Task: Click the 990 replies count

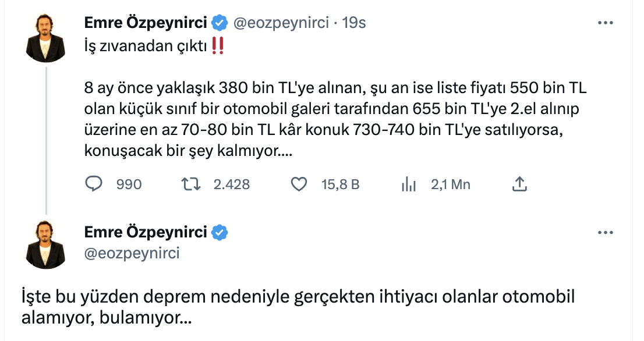Action: pos(129,184)
